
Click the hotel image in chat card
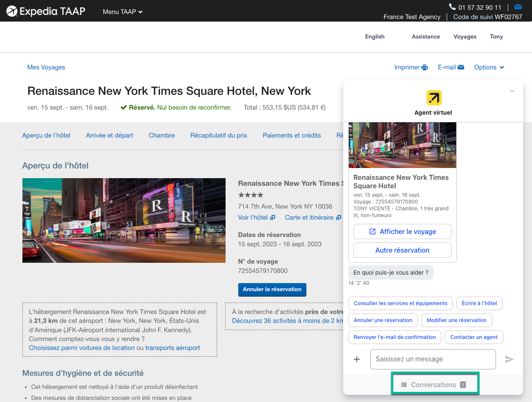[x=402, y=145]
